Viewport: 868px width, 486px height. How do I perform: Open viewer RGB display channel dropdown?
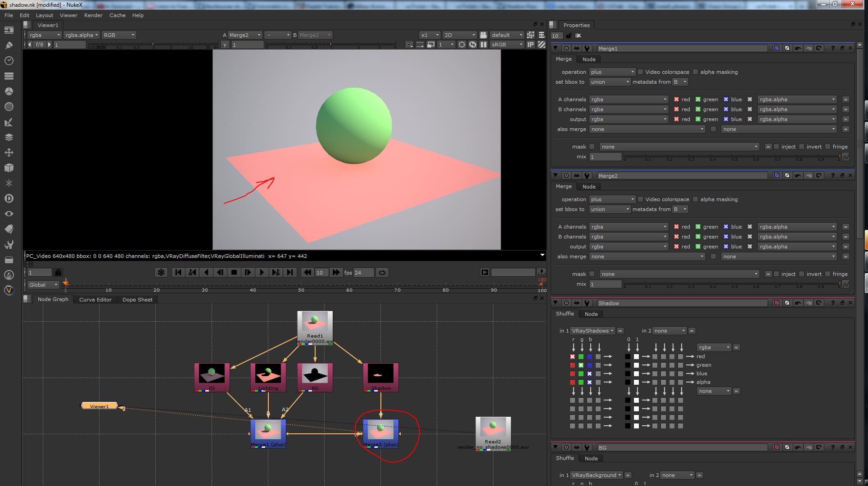(x=118, y=35)
